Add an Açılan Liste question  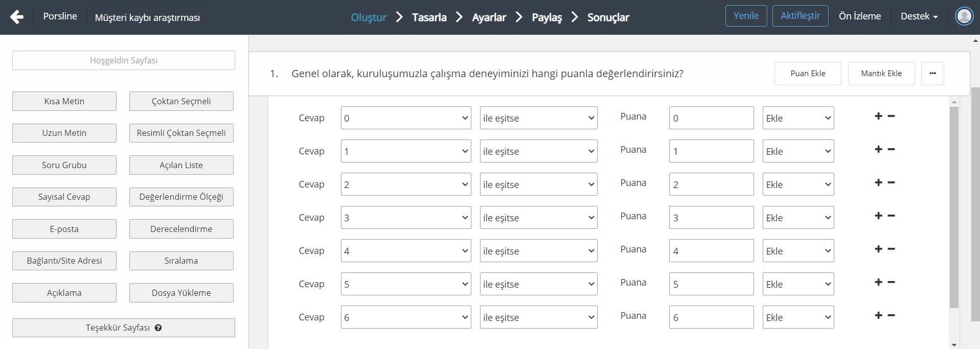(x=181, y=165)
